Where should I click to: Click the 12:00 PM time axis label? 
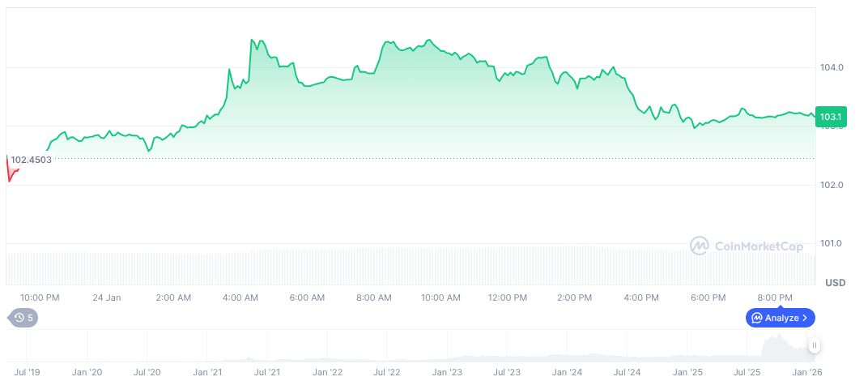pos(508,298)
